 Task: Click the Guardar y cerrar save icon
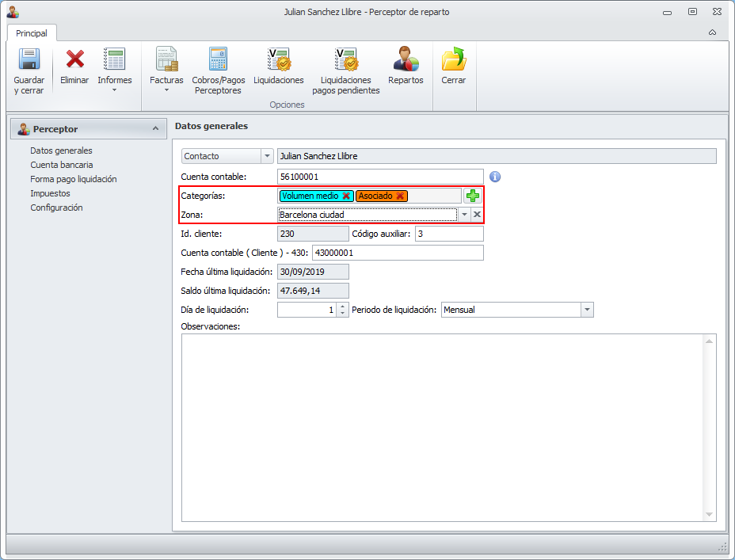click(x=29, y=60)
